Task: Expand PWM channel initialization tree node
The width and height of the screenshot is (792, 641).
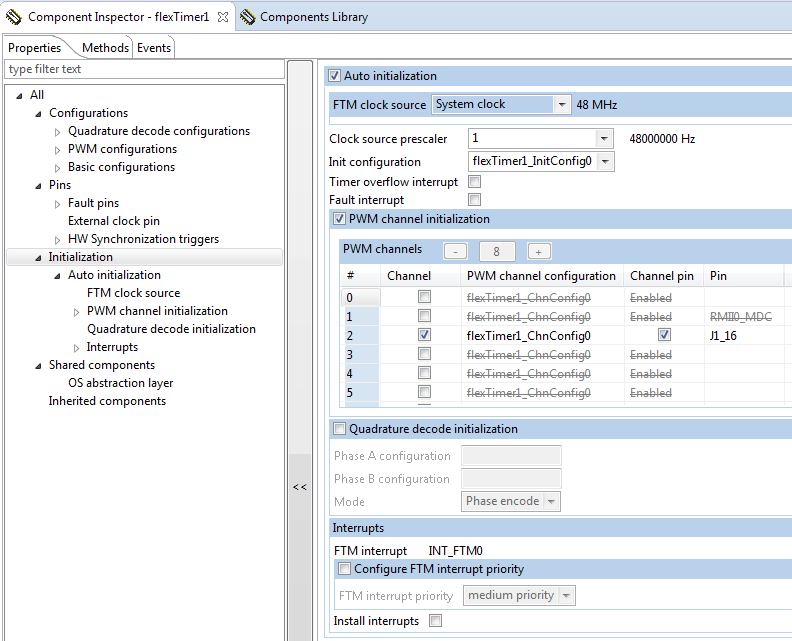Action: click(77, 312)
